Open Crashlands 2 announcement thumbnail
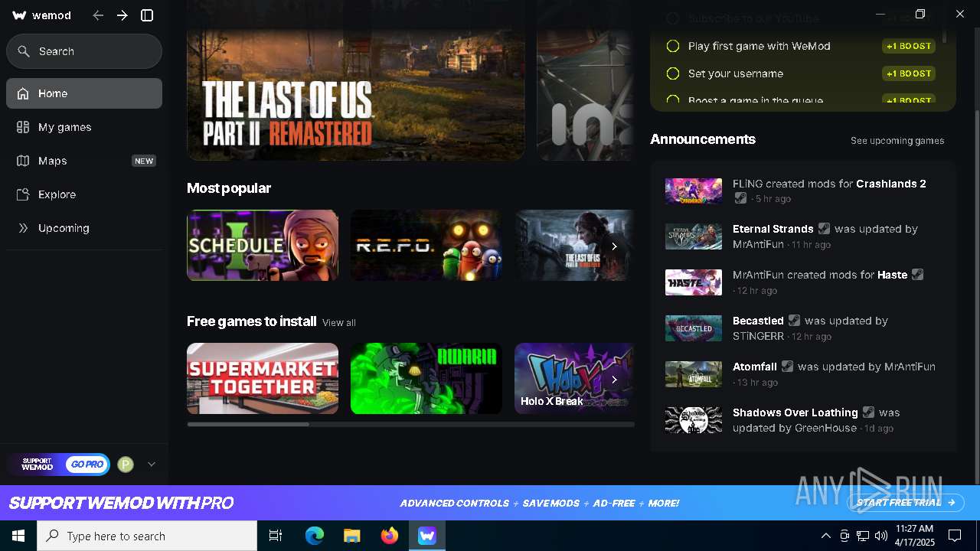The image size is (980, 551). point(694,191)
